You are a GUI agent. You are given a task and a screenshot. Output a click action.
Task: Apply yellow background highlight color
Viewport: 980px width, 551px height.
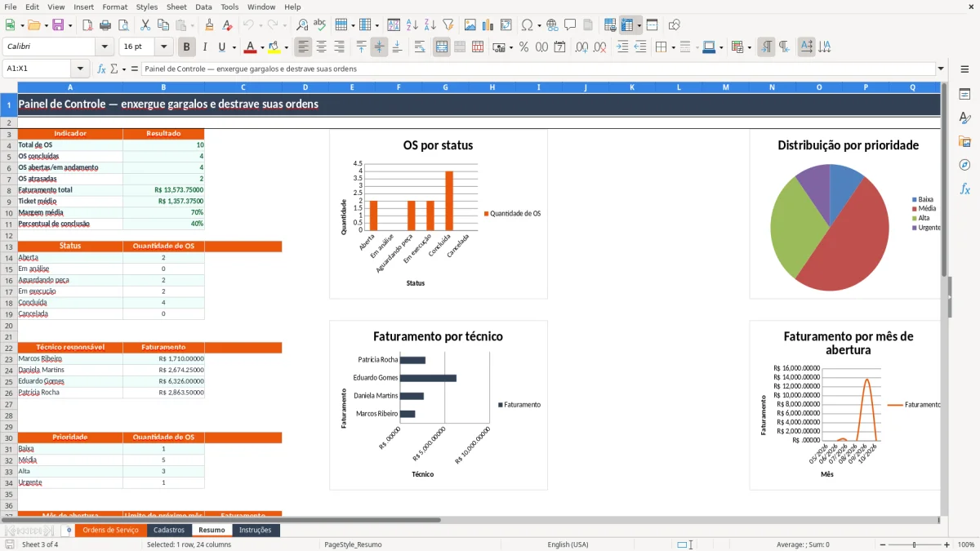coord(275,47)
